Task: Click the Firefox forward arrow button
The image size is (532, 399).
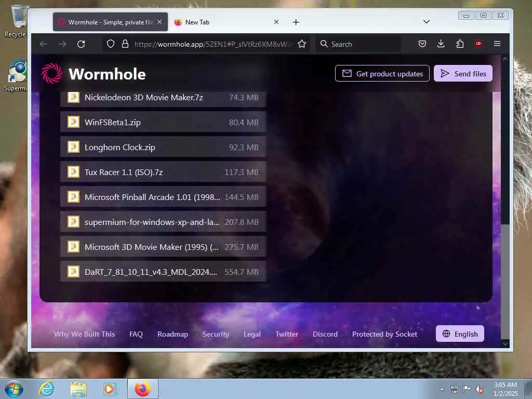Action: pos(62,44)
